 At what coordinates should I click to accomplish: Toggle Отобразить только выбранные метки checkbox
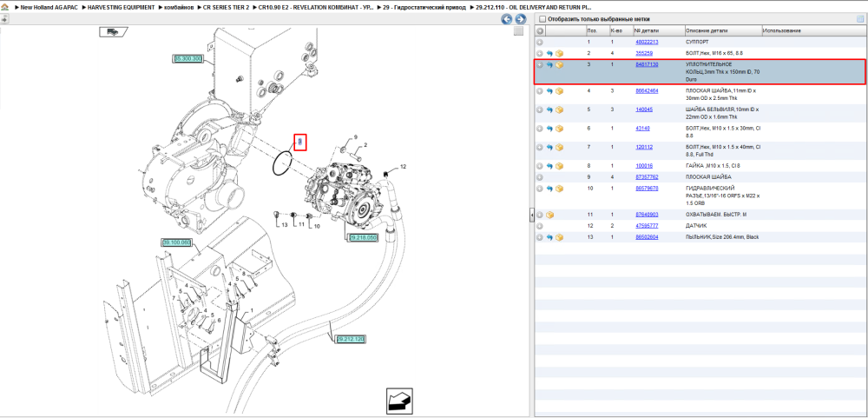pos(542,19)
